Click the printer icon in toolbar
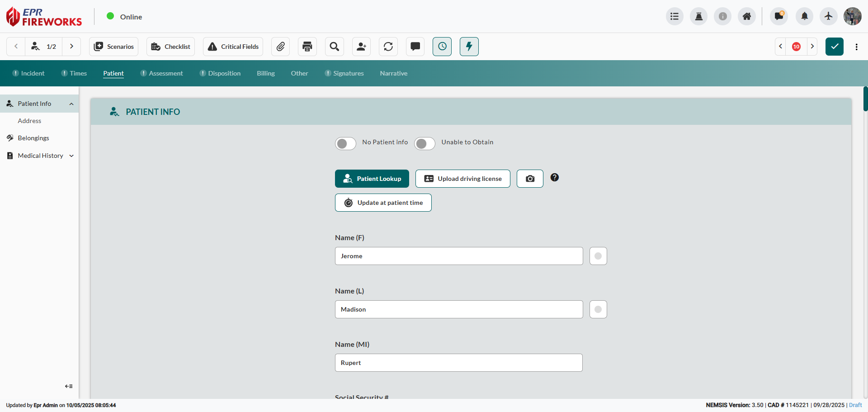Screen dimensions: 868x412 [x=307, y=47]
